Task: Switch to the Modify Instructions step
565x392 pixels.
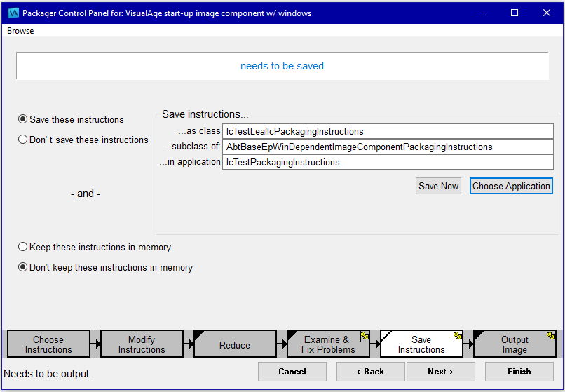Action: [142, 344]
